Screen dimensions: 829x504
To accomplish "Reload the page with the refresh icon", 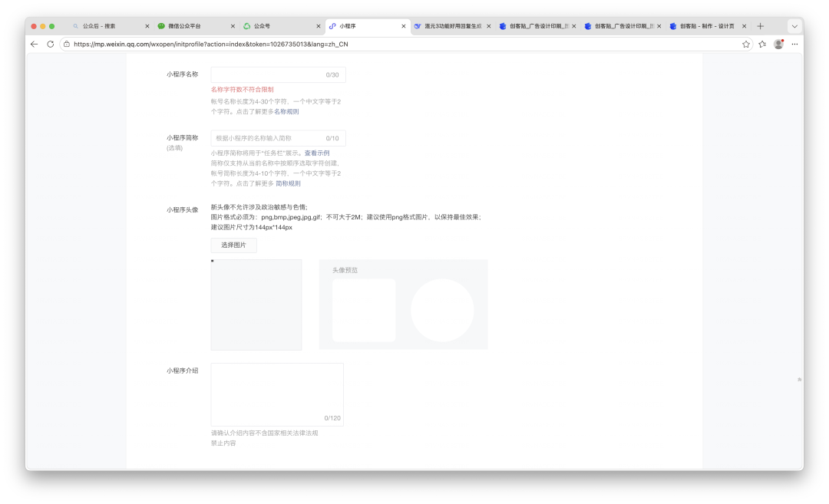I will point(50,44).
